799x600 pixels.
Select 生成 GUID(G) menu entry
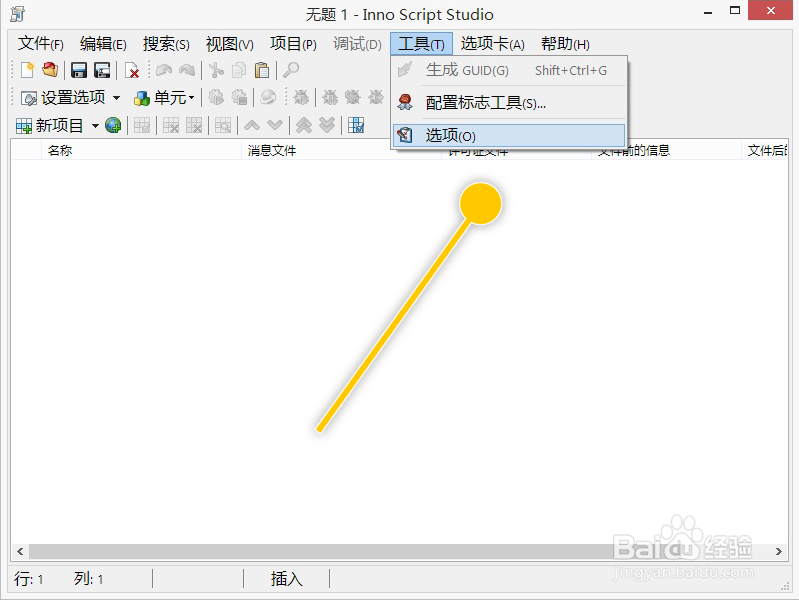point(509,70)
